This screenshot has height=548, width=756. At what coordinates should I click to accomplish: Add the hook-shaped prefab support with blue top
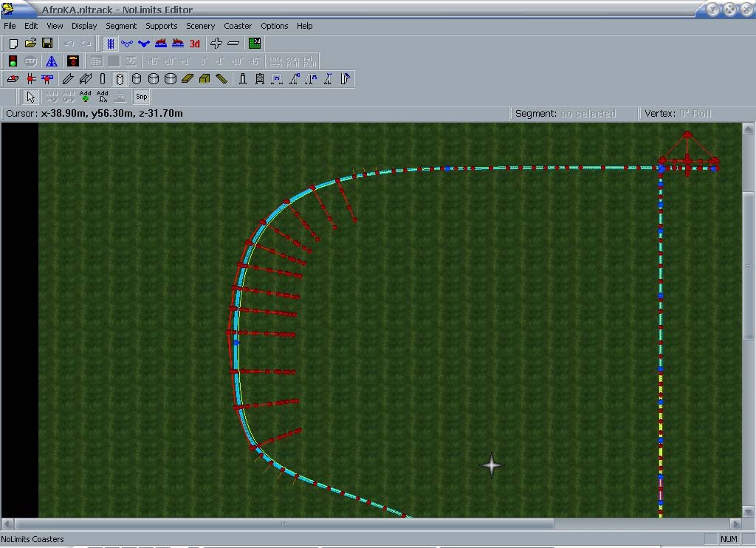tap(311, 78)
